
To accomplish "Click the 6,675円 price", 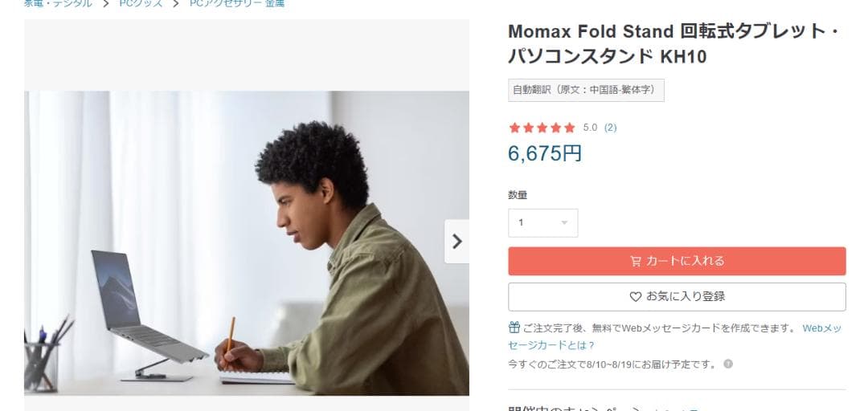I will 545,153.
